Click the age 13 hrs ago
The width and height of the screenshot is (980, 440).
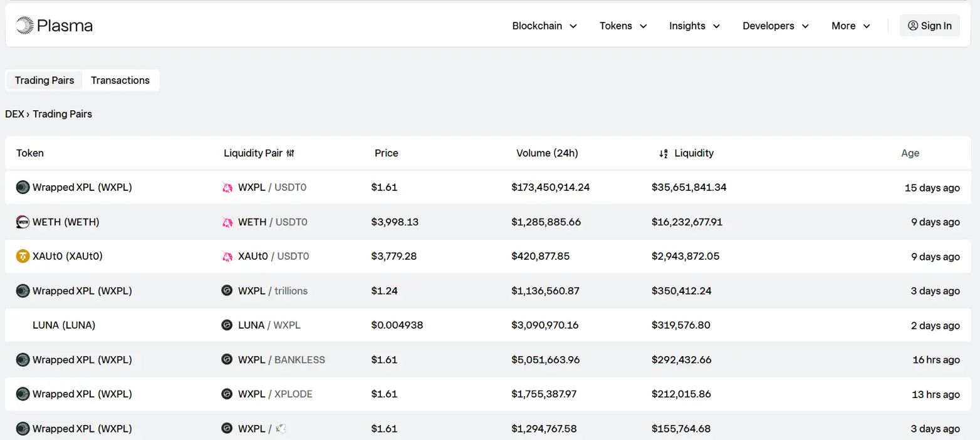[x=936, y=394]
